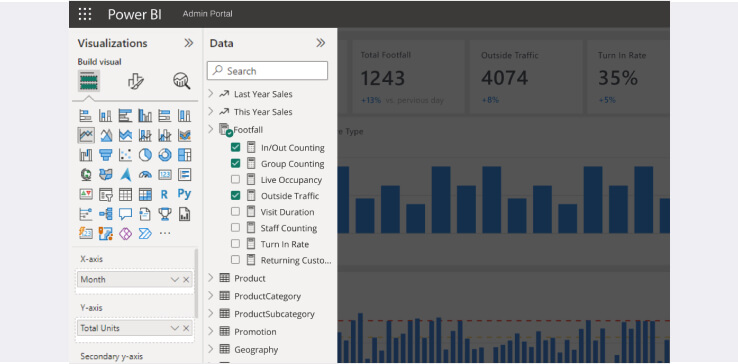The width and height of the screenshot is (738, 364).
Task: Add the Power Automate visual
Action: pos(145,234)
